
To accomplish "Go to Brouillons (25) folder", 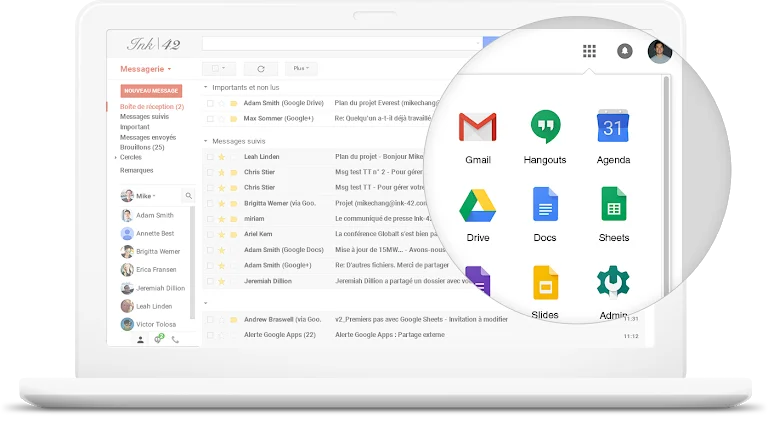I will click(x=142, y=147).
